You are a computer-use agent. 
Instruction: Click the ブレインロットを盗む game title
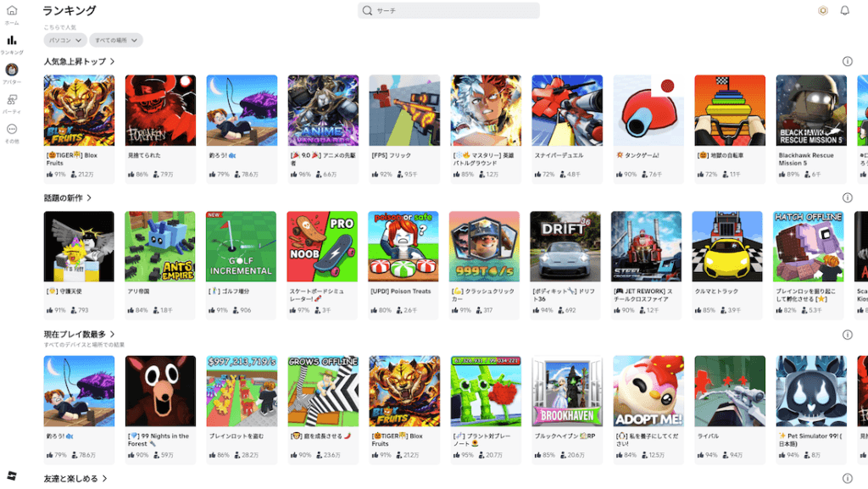pos(236,436)
